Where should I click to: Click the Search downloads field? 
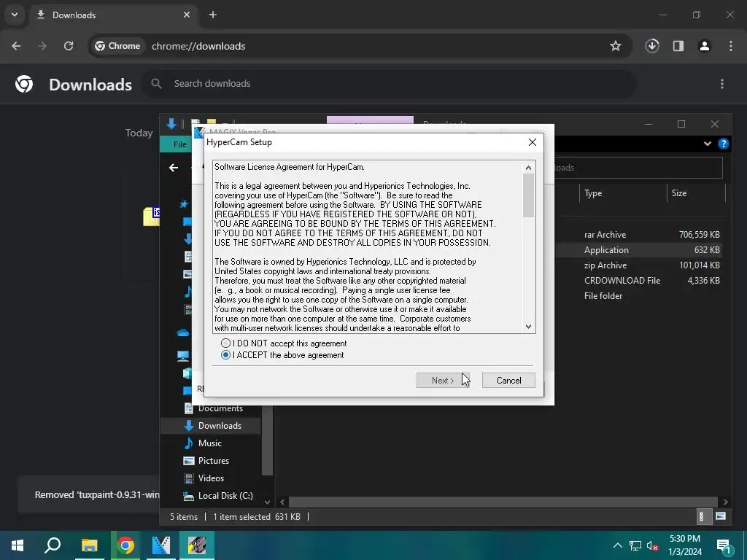coord(388,84)
